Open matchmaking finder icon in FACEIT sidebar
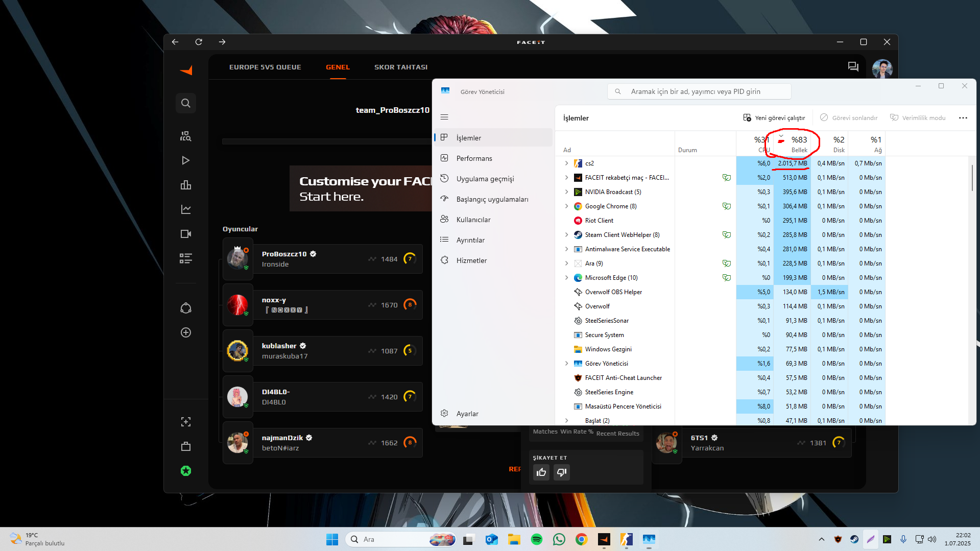The height and width of the screenshot is (551, 980). (x=186, y=136)
